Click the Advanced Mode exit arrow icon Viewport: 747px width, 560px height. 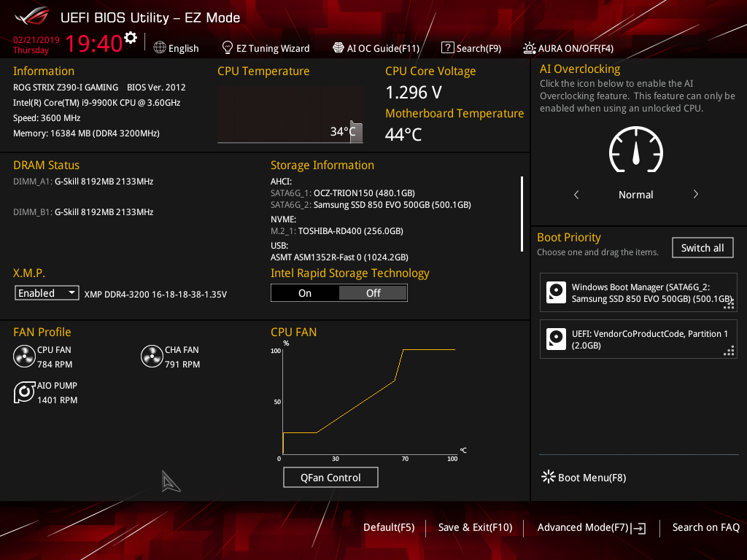click(x=639, y=528)
